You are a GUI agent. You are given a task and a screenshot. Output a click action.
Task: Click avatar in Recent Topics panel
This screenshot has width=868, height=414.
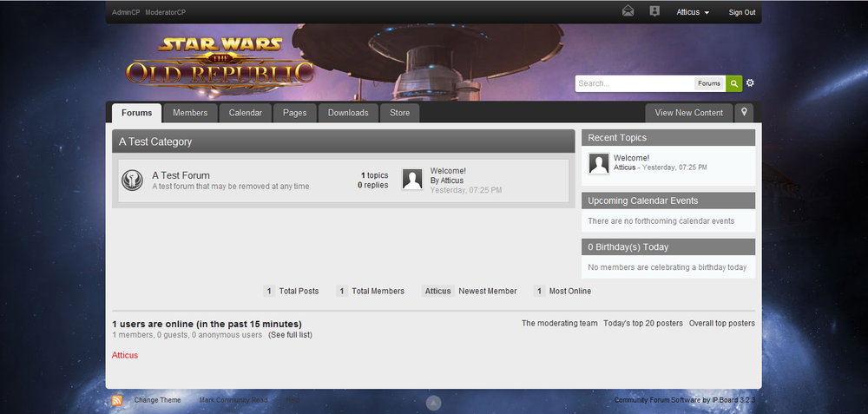point(599,163)
